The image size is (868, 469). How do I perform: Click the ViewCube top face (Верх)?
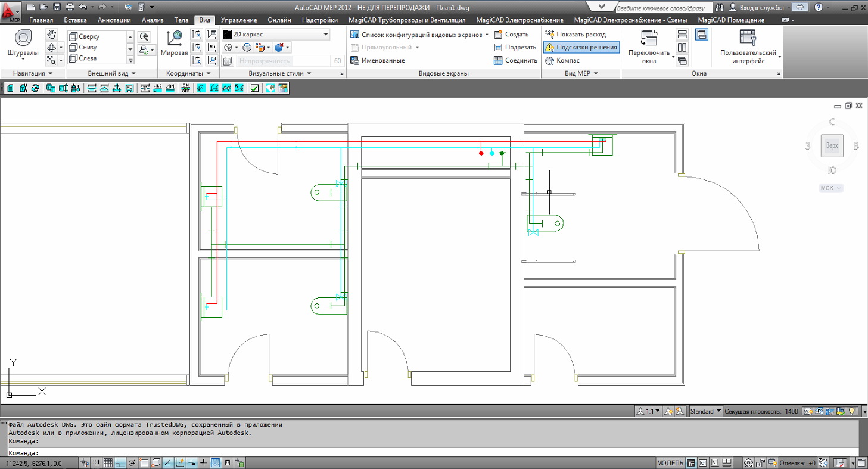832,145
